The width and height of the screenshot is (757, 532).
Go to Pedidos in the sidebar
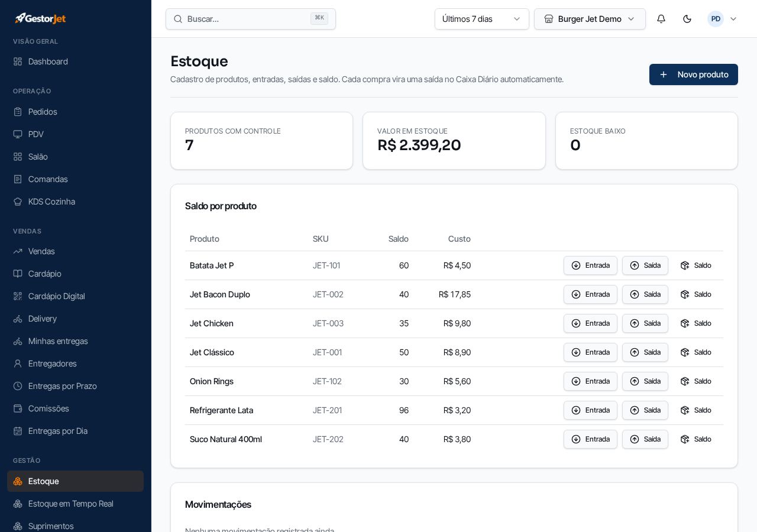coord(75,112)
